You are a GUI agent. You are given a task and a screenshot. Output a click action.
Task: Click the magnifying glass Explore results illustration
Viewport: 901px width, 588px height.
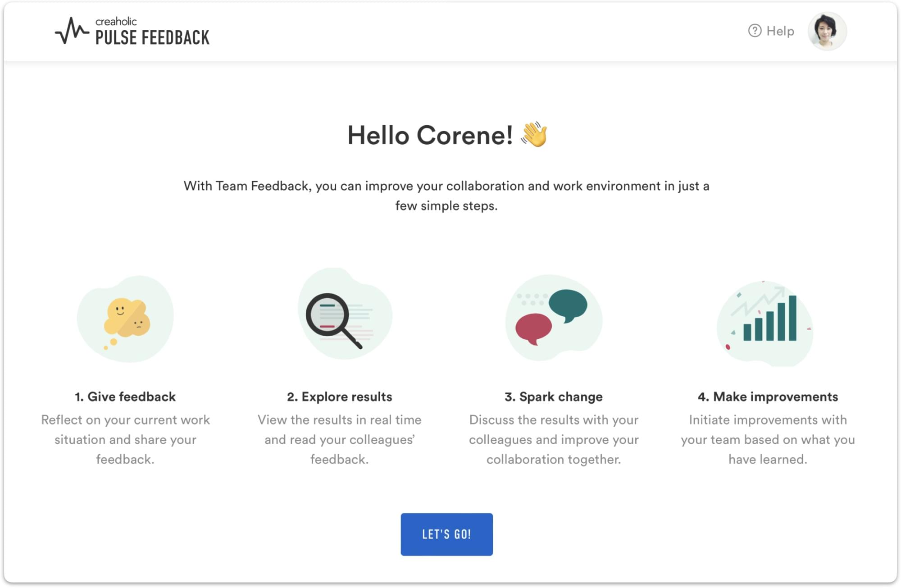[344, 315]
